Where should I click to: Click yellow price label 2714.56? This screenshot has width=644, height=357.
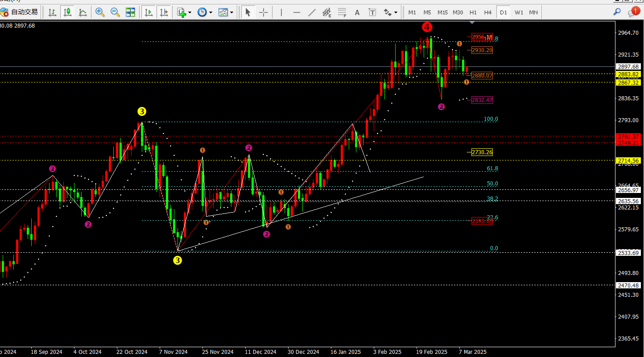(629, 160)
